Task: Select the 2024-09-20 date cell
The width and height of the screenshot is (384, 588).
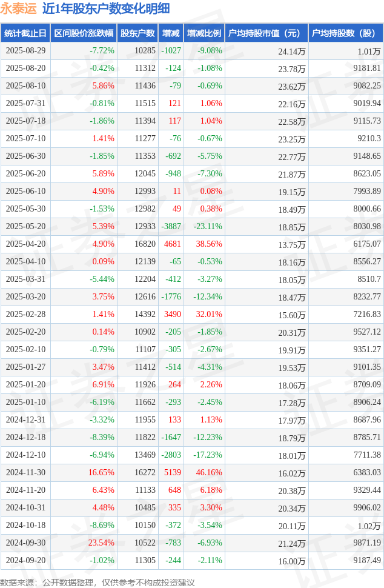Action: 25,561
